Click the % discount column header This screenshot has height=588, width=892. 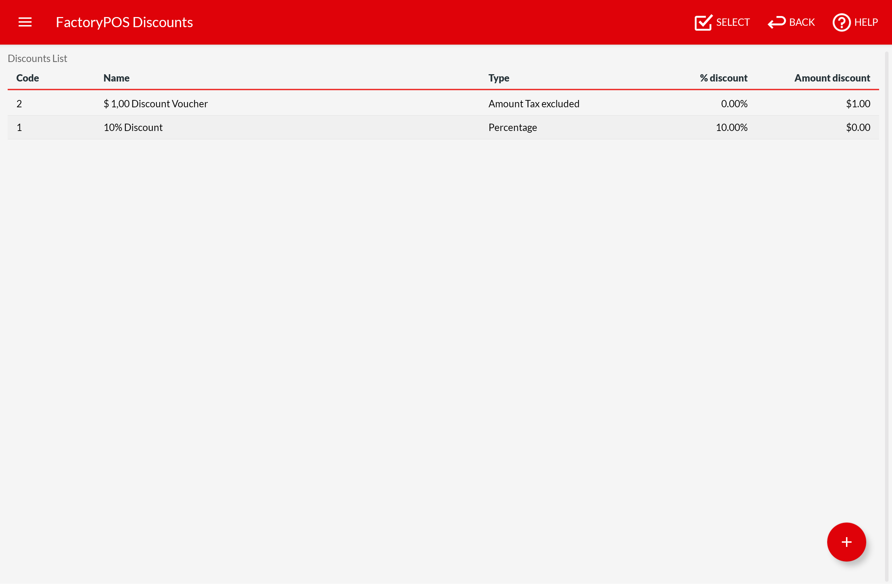pyautogui.click(x=723, y=78)
